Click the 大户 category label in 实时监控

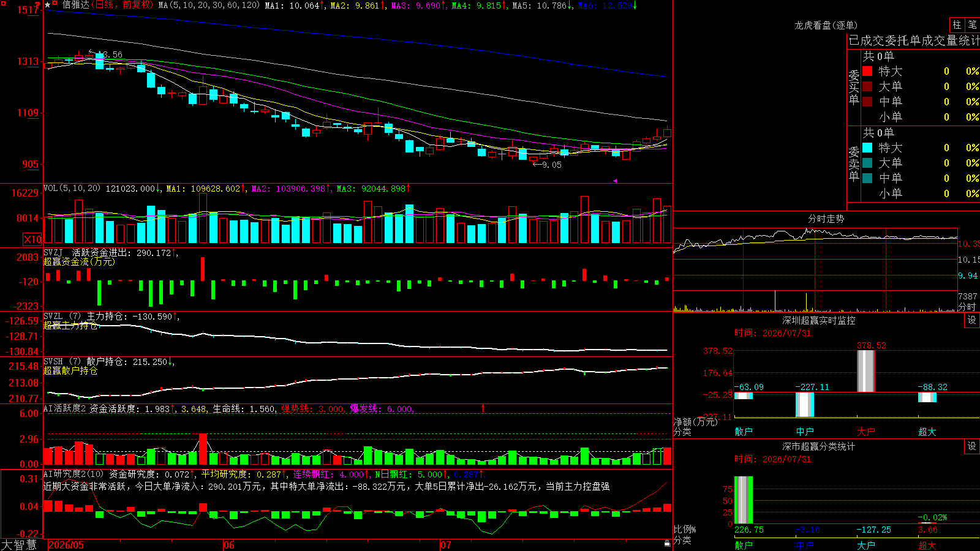[x=865, y=432]
